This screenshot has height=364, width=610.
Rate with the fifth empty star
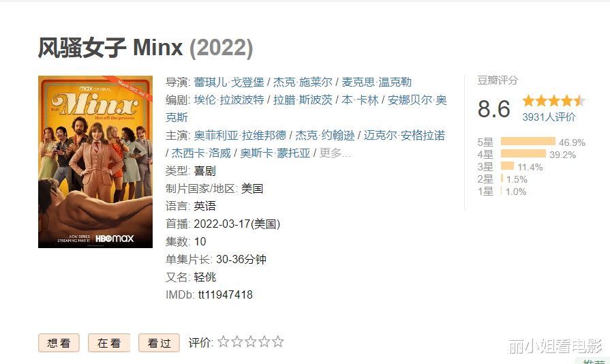278,342
